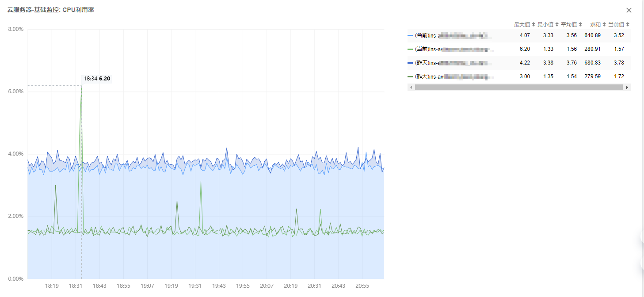Viewport: 644px width, 297px height.
Task: Click the 6.00% y-axis label
Action: point(16,91)
